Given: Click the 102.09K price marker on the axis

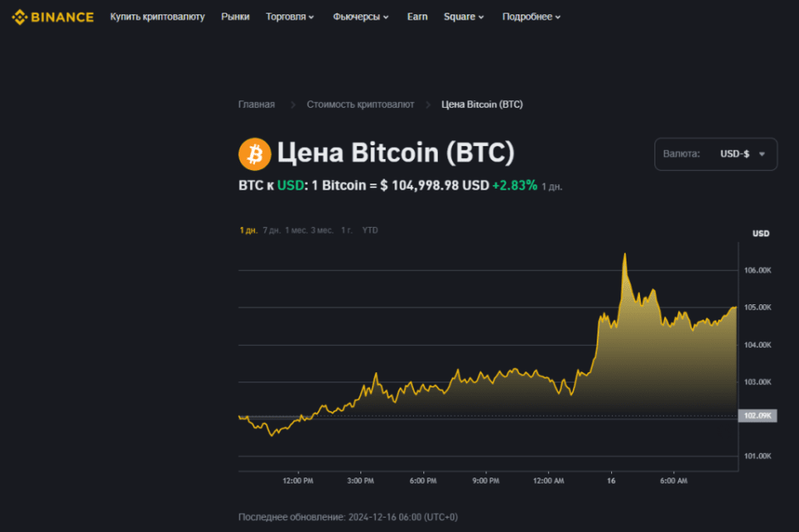Looking at the screenshot, I should tap(759, 416).
